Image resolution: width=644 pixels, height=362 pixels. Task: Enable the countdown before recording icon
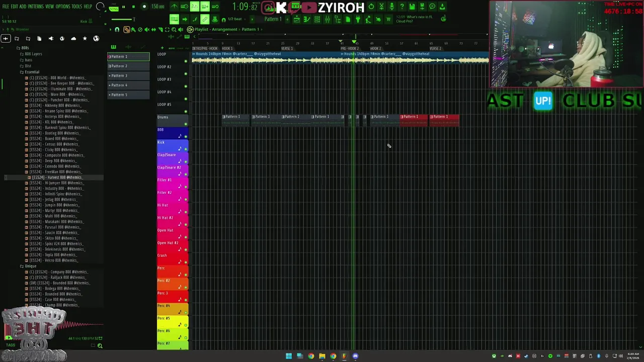[195, 7]
